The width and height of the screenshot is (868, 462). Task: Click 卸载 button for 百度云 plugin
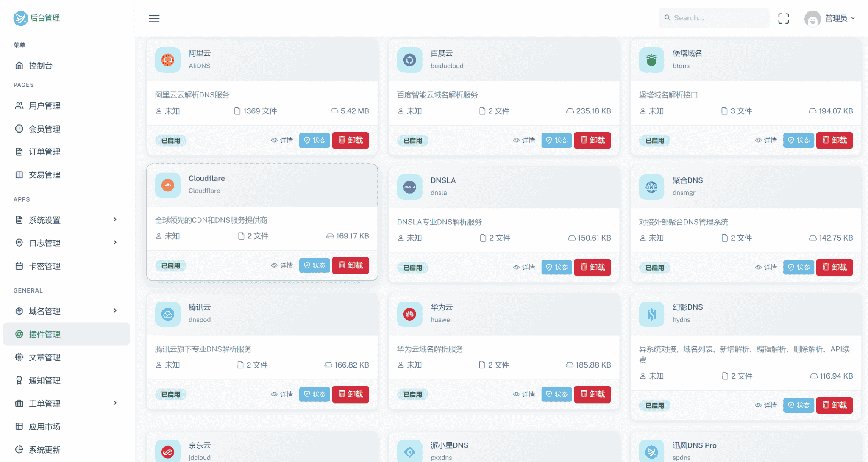tap(592, 140)
